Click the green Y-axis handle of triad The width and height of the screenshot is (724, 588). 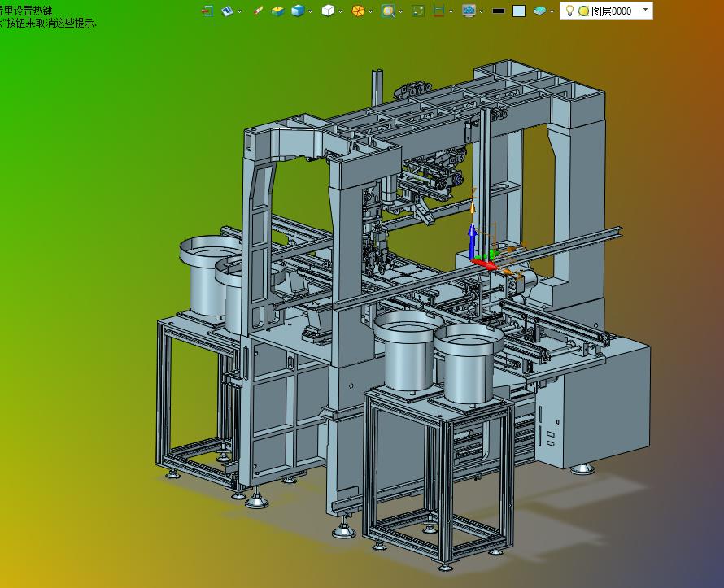(x=492, y=254)
